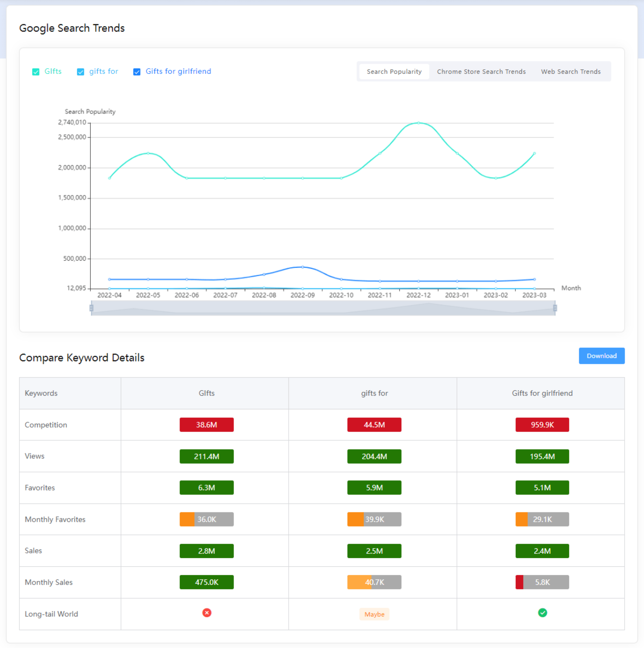Switch to Search Popularity tab
644x648 pixels.
pyautogui.click(x=394, y=71)
